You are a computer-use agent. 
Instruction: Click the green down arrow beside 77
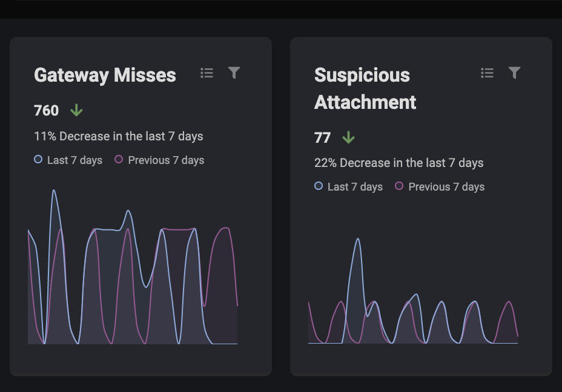point(348,138)
